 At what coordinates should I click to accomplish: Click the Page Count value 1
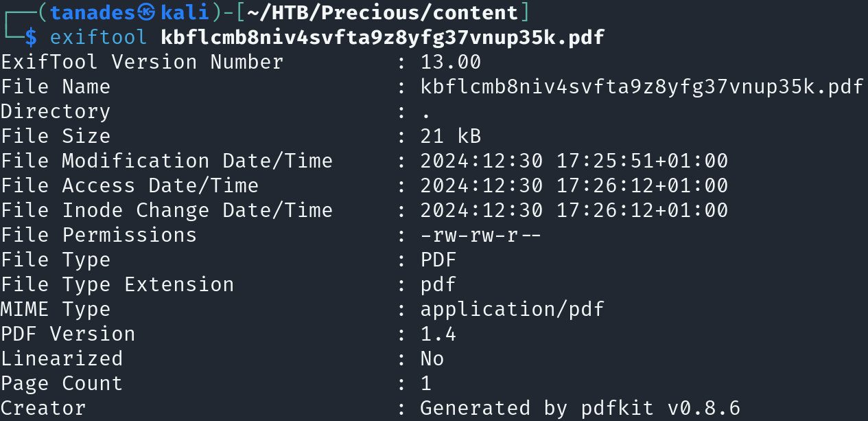point(426,383)
